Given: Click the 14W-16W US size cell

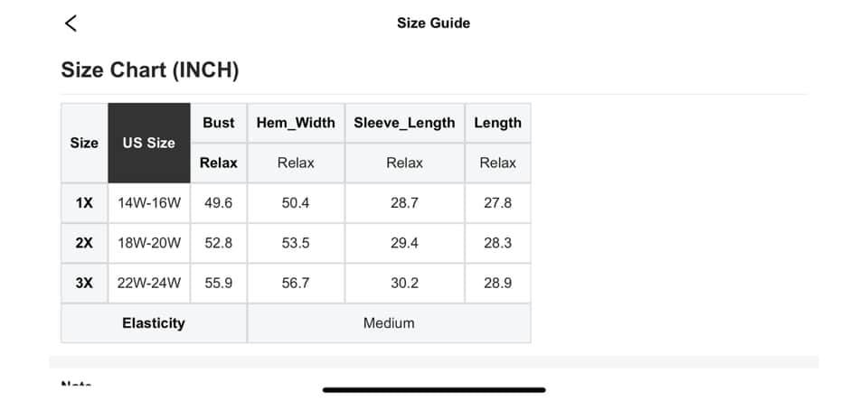Looking at the screenshot, I should (x=149, y=203).
